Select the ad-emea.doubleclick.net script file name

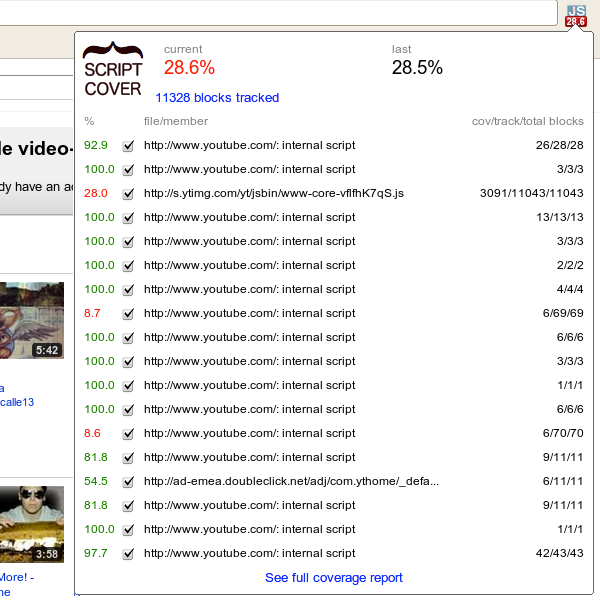pyautogui.click(x=291, y=481)
